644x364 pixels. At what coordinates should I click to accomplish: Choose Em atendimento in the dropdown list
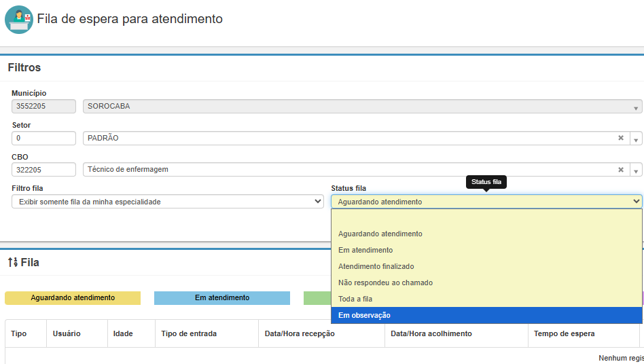click(365, 250)
